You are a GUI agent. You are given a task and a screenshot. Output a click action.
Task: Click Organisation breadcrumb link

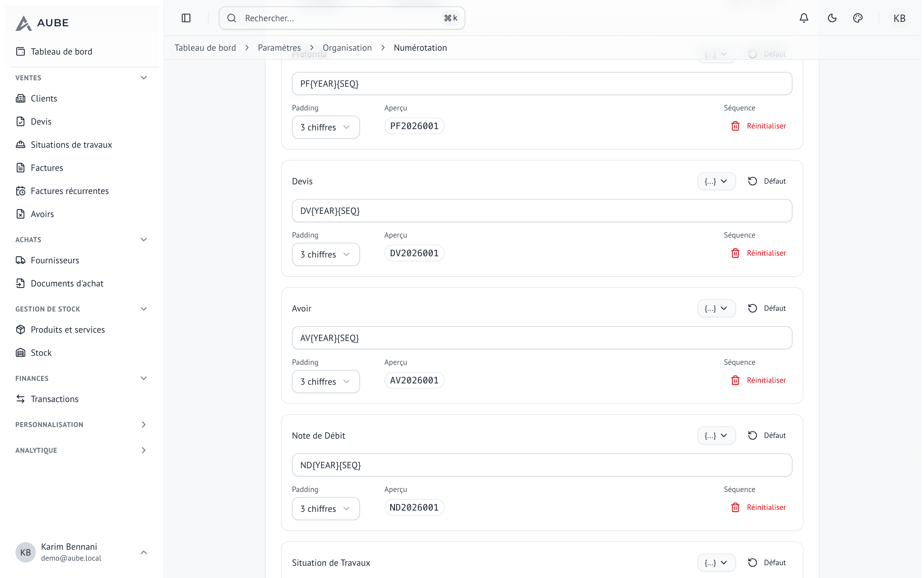(x=347, y=48)
